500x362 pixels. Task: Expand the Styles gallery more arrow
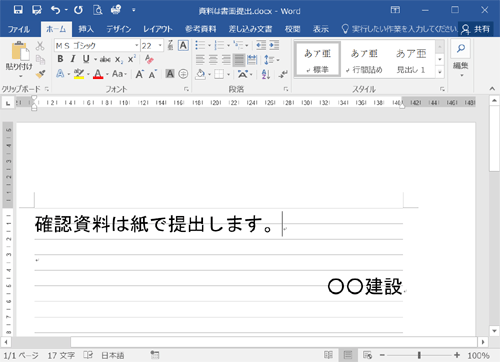click(440, 72)
